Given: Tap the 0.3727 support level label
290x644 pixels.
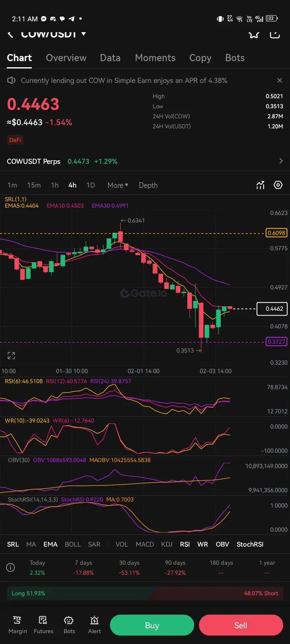Looking at the screenshot, I should click(276, 342).
